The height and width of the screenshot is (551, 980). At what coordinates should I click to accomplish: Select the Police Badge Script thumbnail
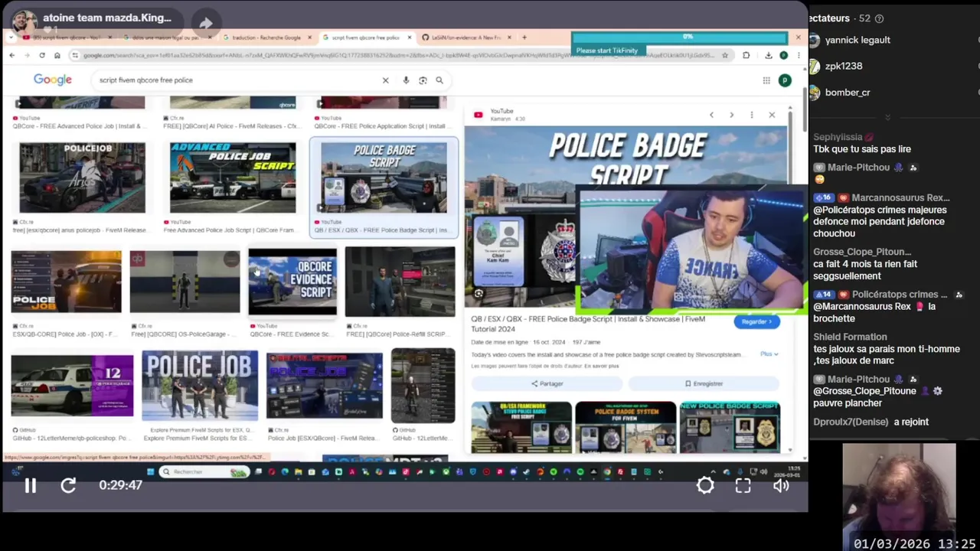pyautogui.click(x=384, y=178)
